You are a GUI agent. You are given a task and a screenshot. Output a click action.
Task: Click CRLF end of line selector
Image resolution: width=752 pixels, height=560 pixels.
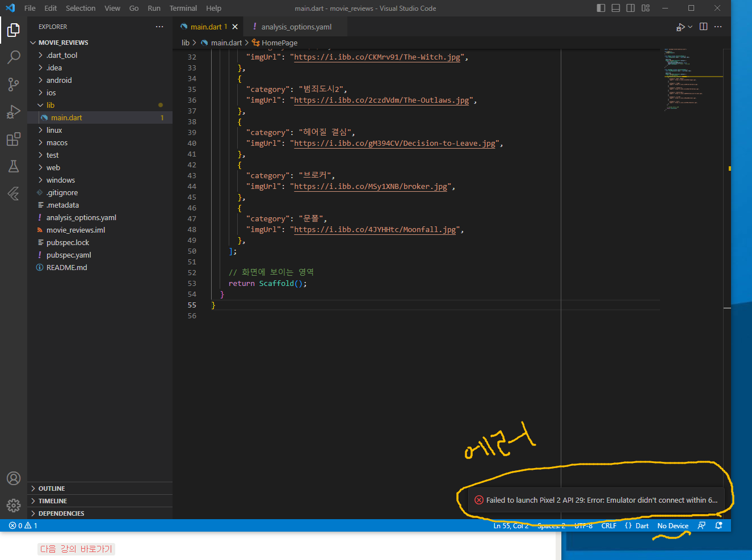(x=608, y=525)
